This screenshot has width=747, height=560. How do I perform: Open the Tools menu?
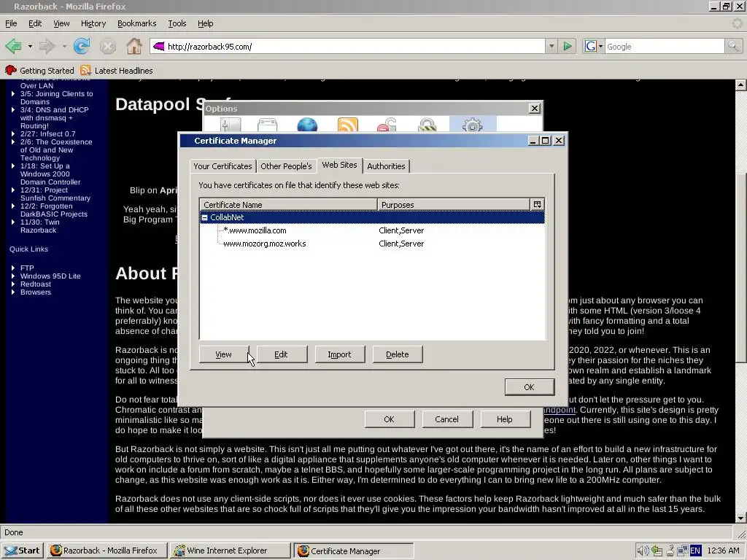pyautogui.click(x=177, y=23)
